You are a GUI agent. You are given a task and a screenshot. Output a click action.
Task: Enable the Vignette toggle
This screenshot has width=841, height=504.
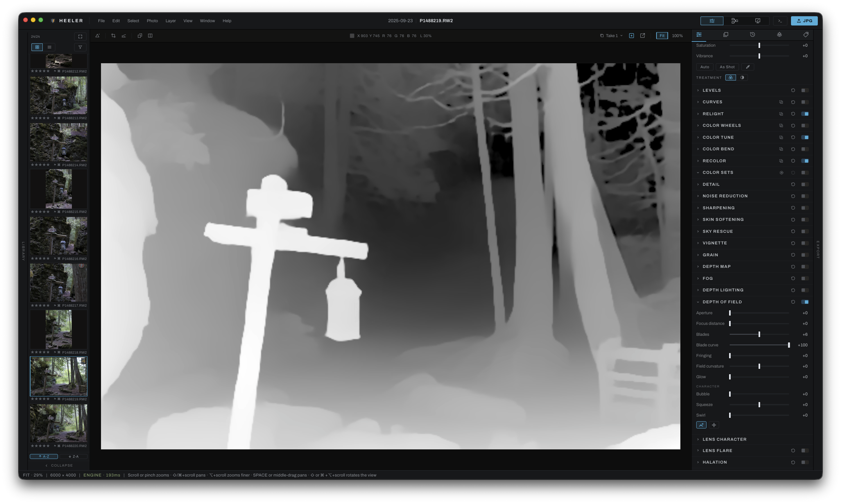tap(805, 243)
